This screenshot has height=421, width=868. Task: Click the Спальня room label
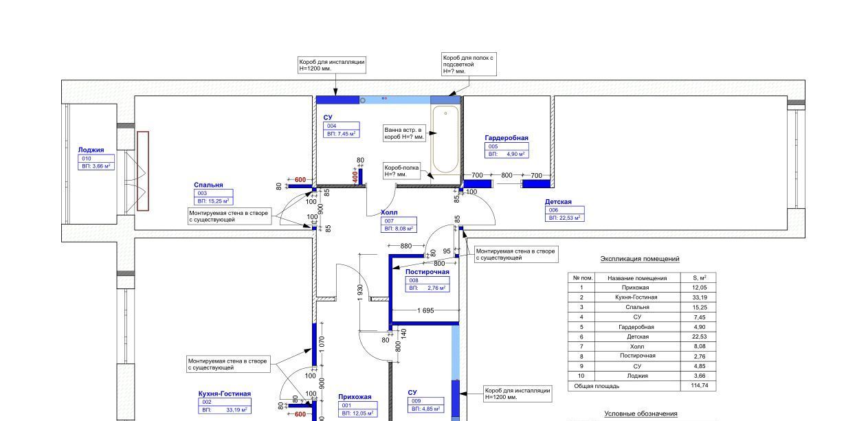(x=208, y=185)
